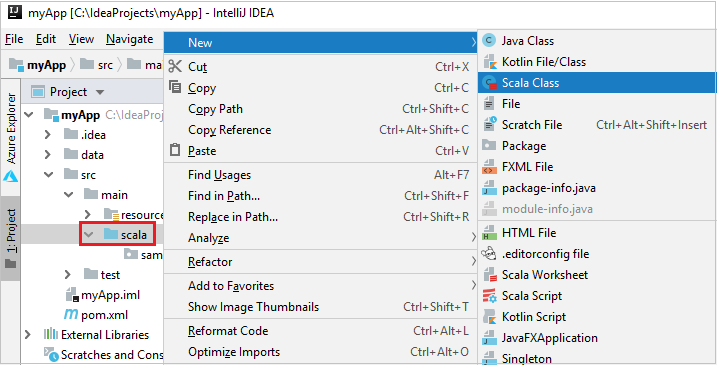Open the Refactor submenu

[320, 262]
